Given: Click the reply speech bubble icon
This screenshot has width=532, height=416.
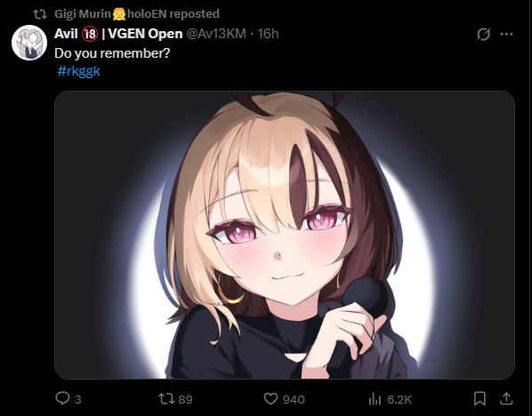Looking at the screenshot, I should click(x=62, y=398).
